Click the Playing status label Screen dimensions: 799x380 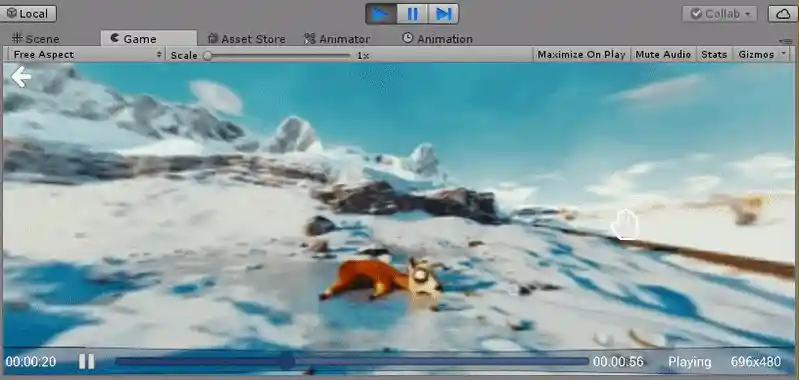[689, 362]
